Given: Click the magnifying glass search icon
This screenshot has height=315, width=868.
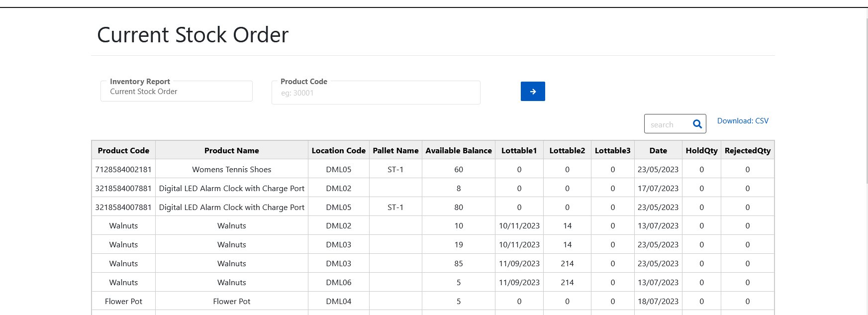Looking at the screenshot, I should (x=697, y=124).
